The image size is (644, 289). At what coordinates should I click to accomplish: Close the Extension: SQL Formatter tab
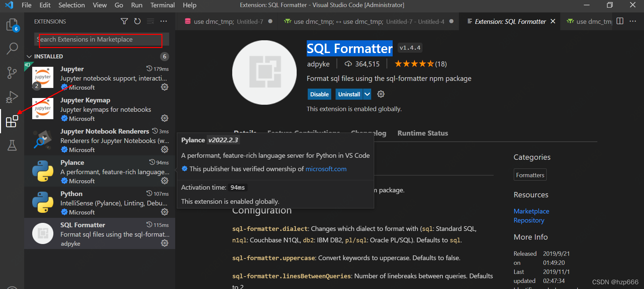(553, 21)
